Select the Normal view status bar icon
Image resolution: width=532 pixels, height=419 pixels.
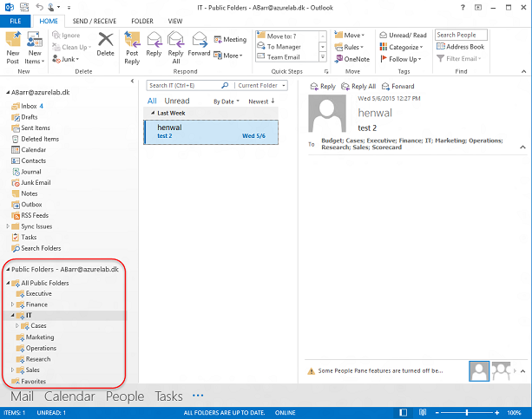[x=403, y=413]
